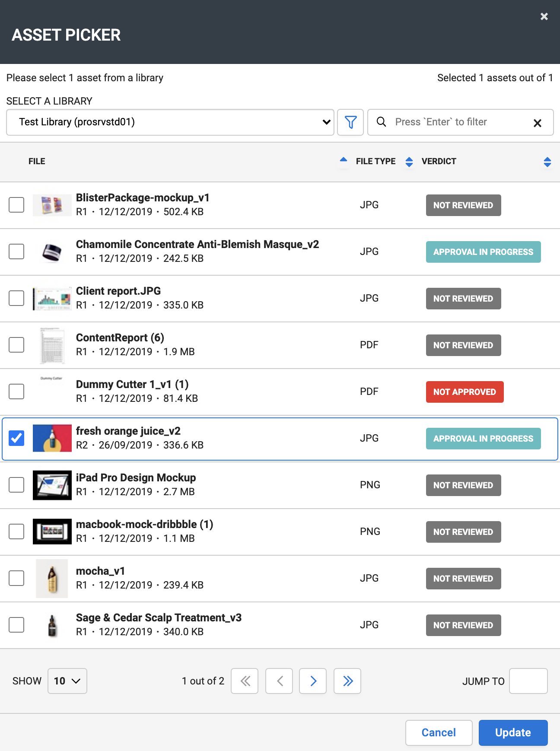
Task: Open the Test Library dropdown
Action: point(170,122)
